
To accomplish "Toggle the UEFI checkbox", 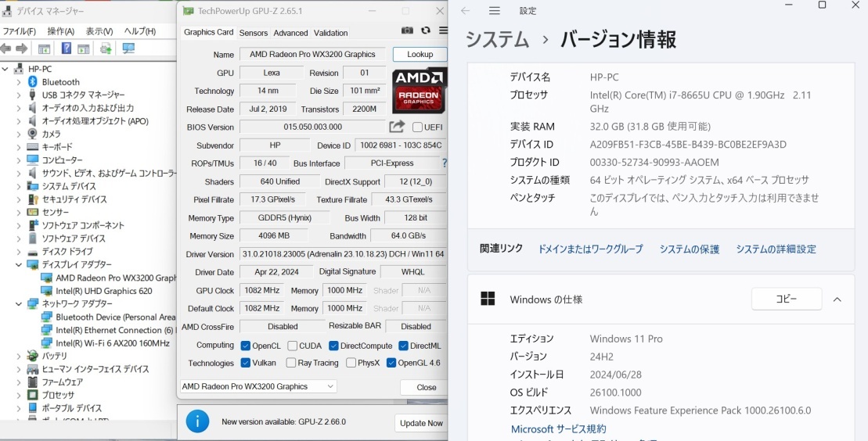I will pos(417,127).
